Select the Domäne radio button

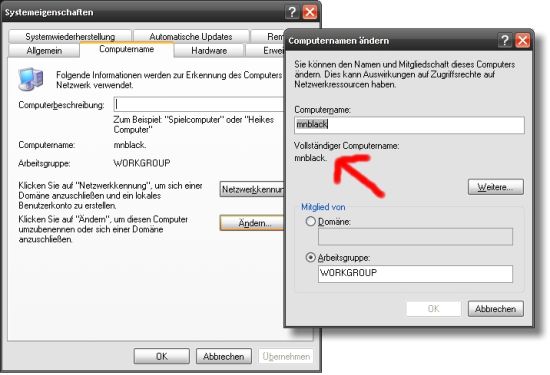[310, 221]
